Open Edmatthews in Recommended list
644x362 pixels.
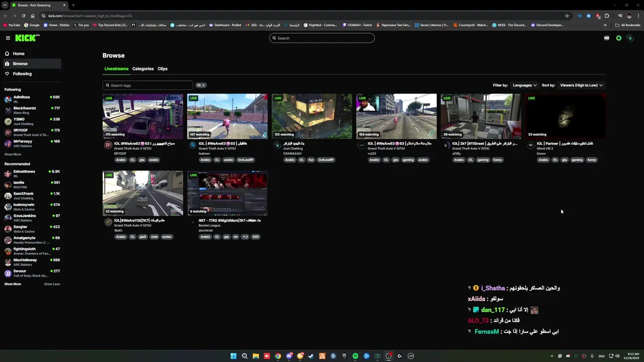coord(31,173)
